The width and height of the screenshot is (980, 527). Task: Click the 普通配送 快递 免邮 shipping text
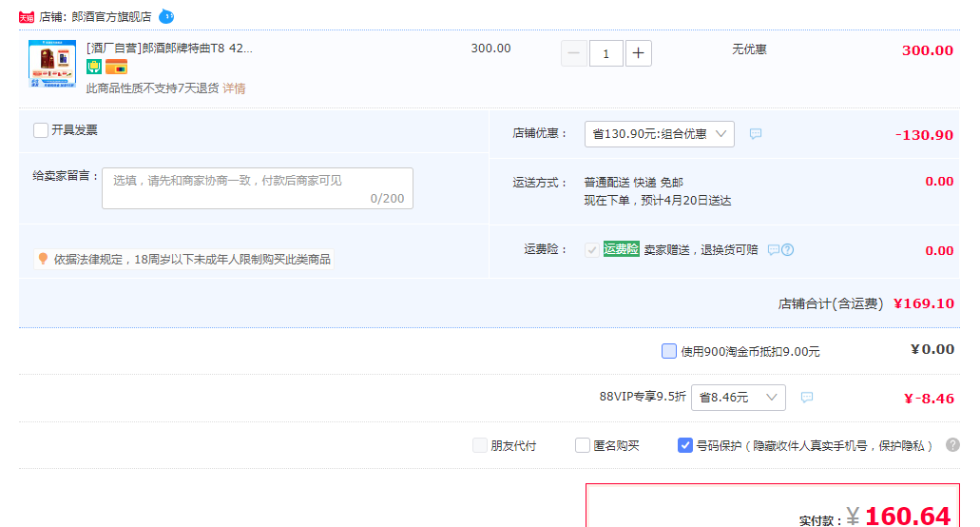(633, 182)
